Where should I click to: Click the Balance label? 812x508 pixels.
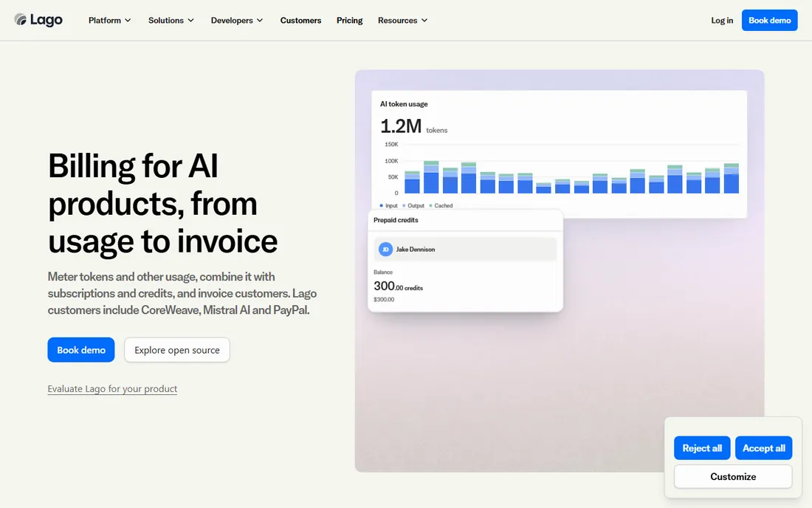(383, 272)
